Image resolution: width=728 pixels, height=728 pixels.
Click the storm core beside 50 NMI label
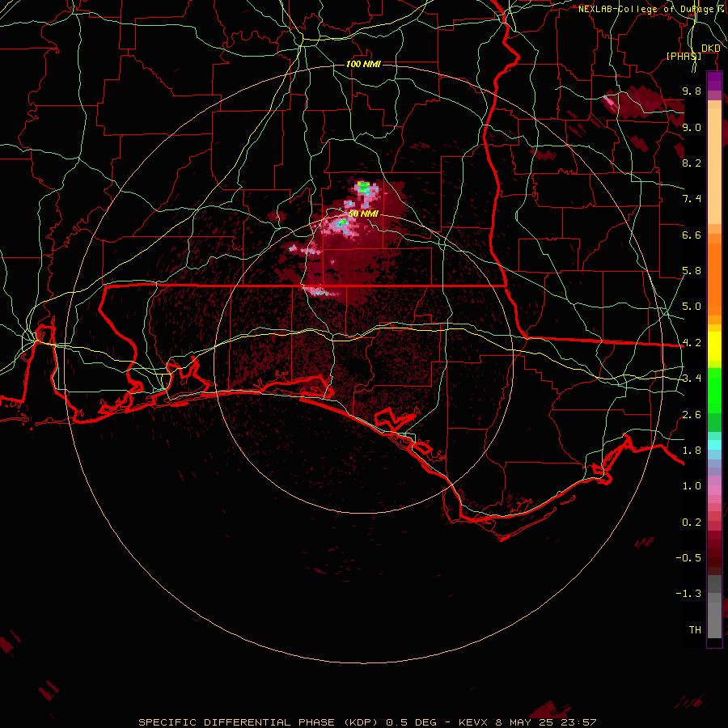coord(343,223)
